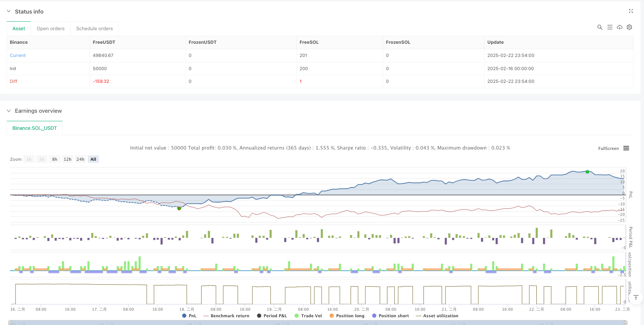This screenshot has height=325, width=644.
Task: Click the search icon in Status info
Action: [599, 27]
